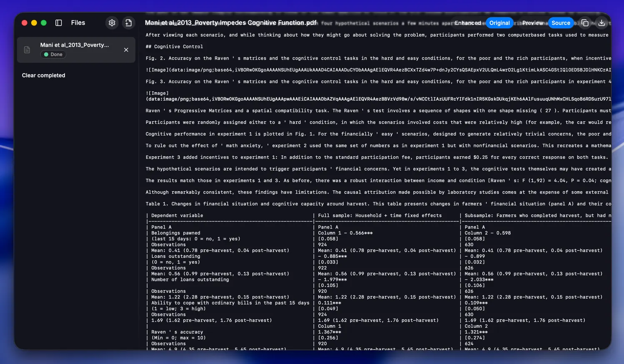Viewport: 624px width, 364px height.
Task: Click the Files sidebar title
Action: 78,23
